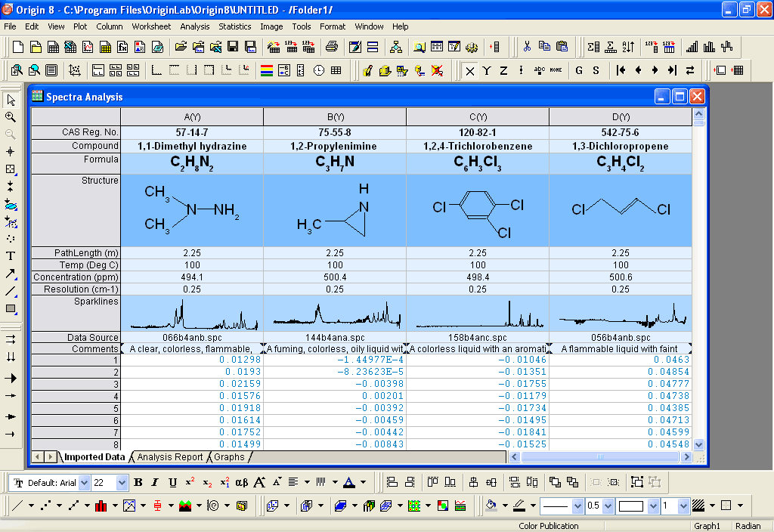This screenshot has height=532, width=774.
Task: Toggle the G group designation button
Action: [x=579, y=70]
